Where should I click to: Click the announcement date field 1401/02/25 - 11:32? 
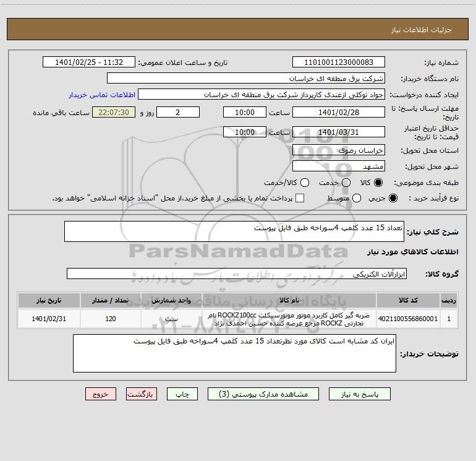pyautogui.click(x=89, y=62)
